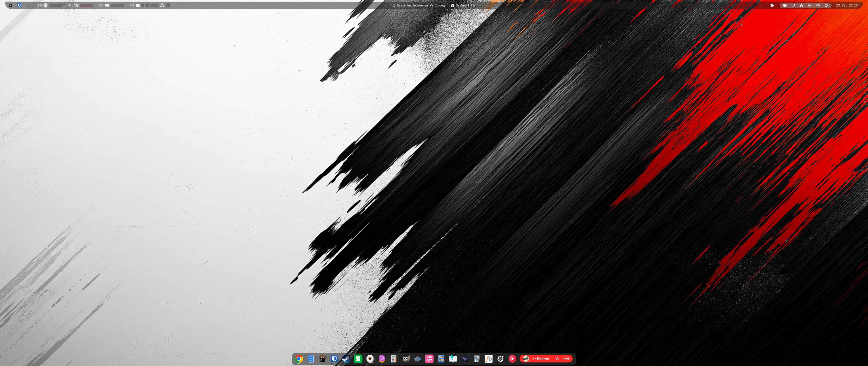Open the blue audio arrow app in dock
The height and width of the screenshot is (366, 868).
pos(417,359)
